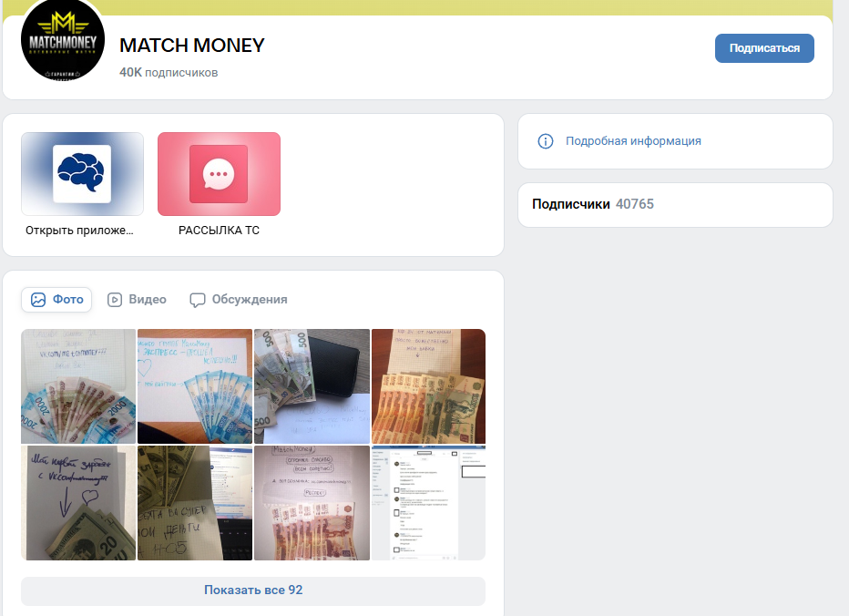Click the speech bubble icon on Обсуждения tab
This screenshot has width=849, height=616.
[197, 300]
